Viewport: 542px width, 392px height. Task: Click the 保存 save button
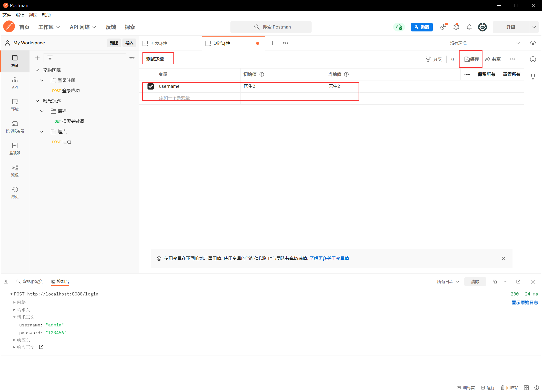[471, 59]
